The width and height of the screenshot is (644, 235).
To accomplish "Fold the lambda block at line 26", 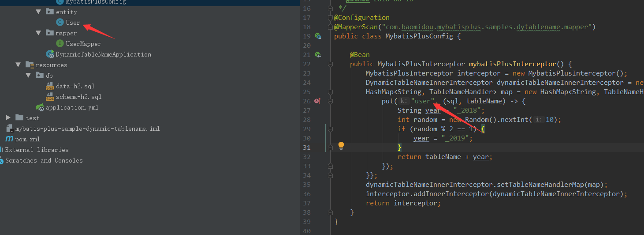I will pyautogui.click(x=330, y=101).
